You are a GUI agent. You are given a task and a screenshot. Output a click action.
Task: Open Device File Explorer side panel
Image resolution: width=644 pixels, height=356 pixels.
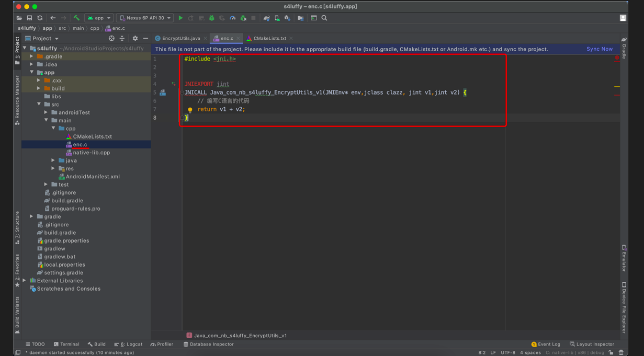[x=624, y=308]
